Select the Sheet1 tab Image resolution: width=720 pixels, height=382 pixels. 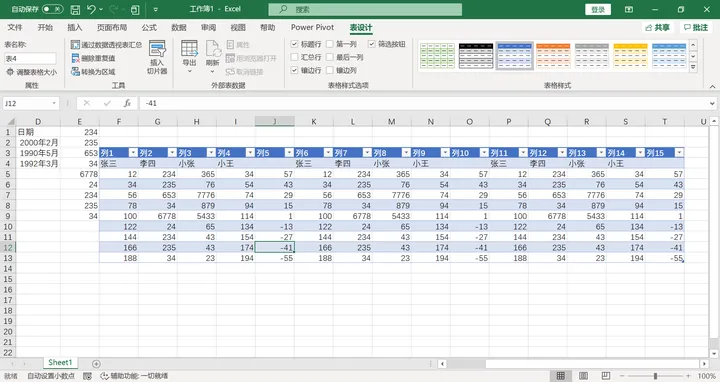[x=60, y=363]
